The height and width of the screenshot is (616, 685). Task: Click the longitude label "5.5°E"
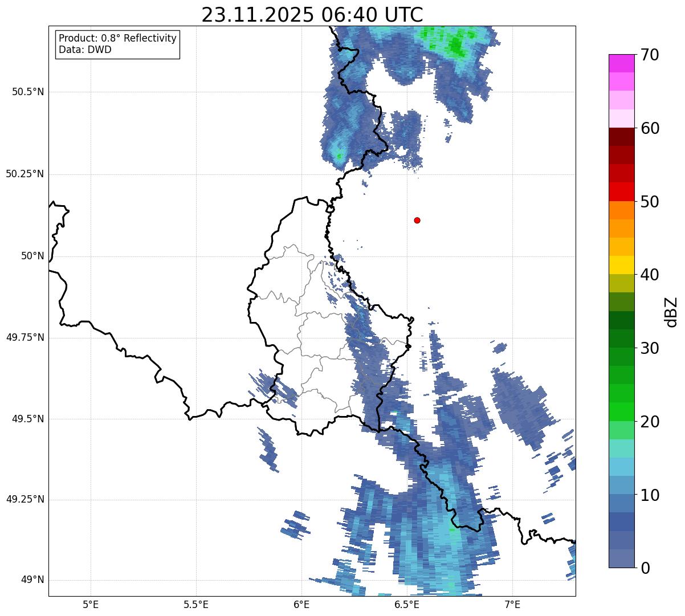(196, 604)
